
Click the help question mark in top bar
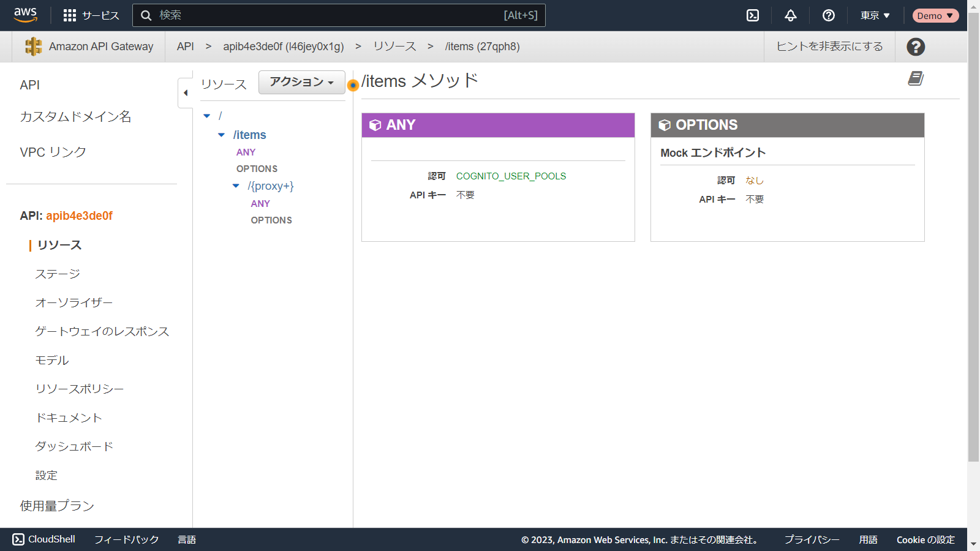(x=829, y=15)
